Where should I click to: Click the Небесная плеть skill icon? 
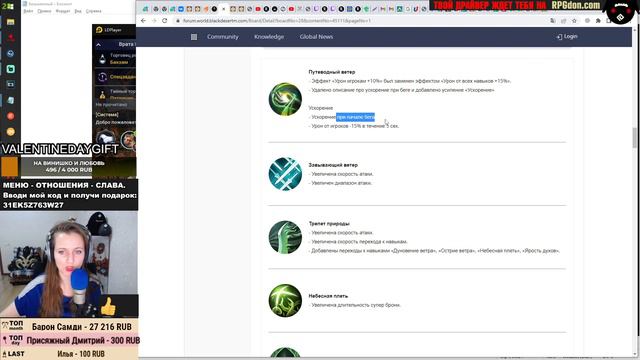pyautogui.click(x=285, y=300)
